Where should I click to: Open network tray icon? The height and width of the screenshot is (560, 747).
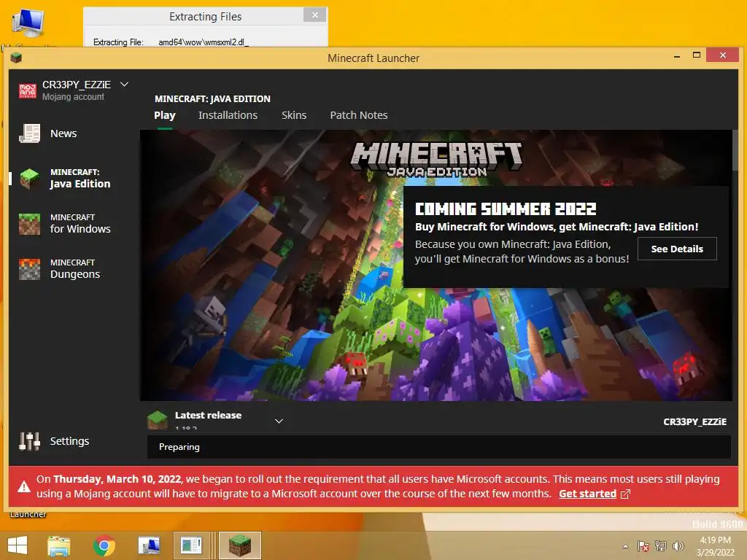point(661,546)
